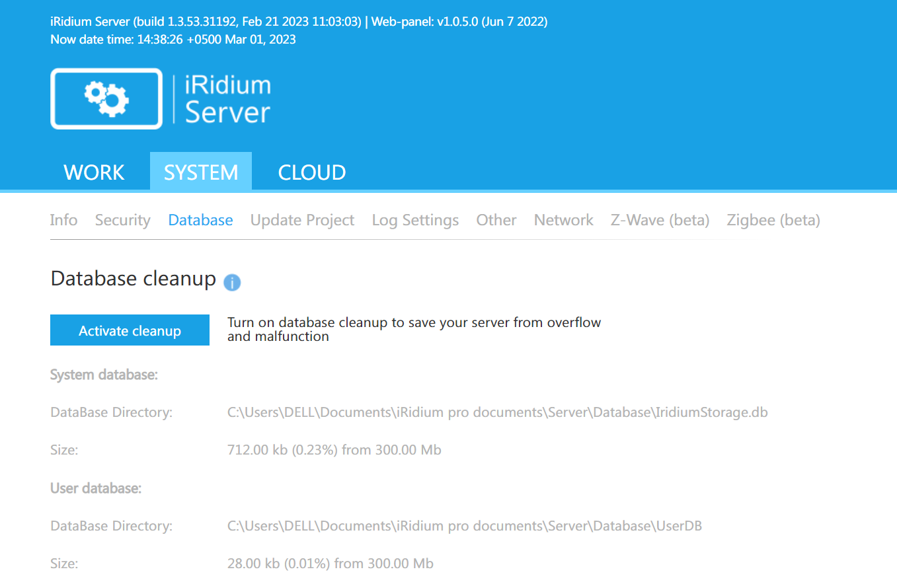Select the Database sub-tab
Screen dimensions: 897x588
[200, 220]
